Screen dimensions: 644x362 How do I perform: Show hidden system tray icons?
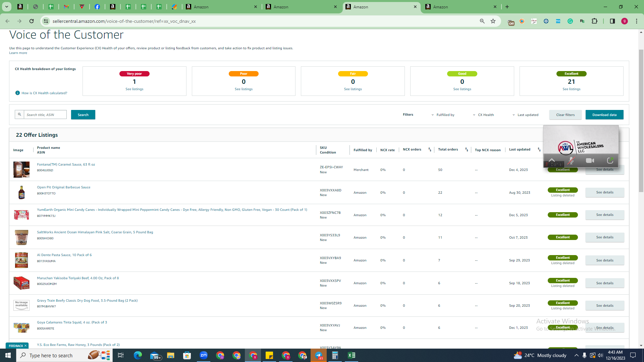tap(576, 355)
